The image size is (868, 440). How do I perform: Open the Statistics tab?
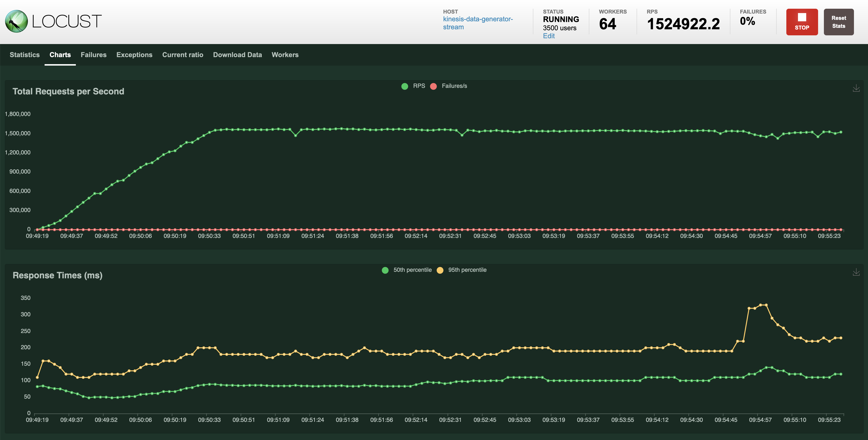coord(25,55)
